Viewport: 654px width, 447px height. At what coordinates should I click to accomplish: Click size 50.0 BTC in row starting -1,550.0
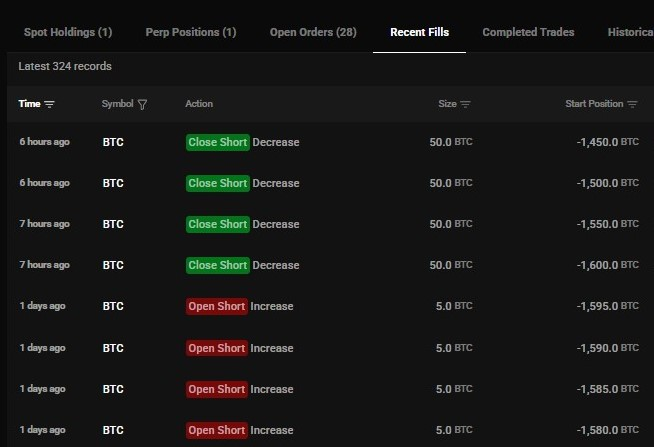coord(451,224)
